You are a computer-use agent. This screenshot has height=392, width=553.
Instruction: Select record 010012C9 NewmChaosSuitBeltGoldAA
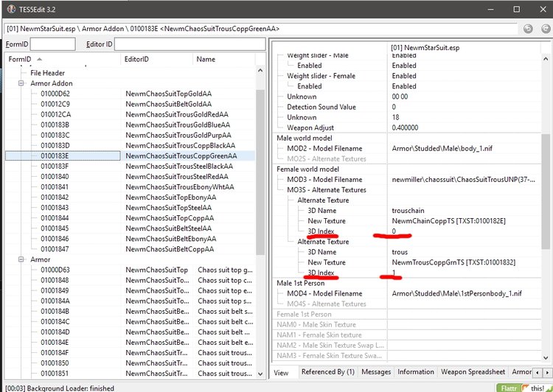[130, 104]
